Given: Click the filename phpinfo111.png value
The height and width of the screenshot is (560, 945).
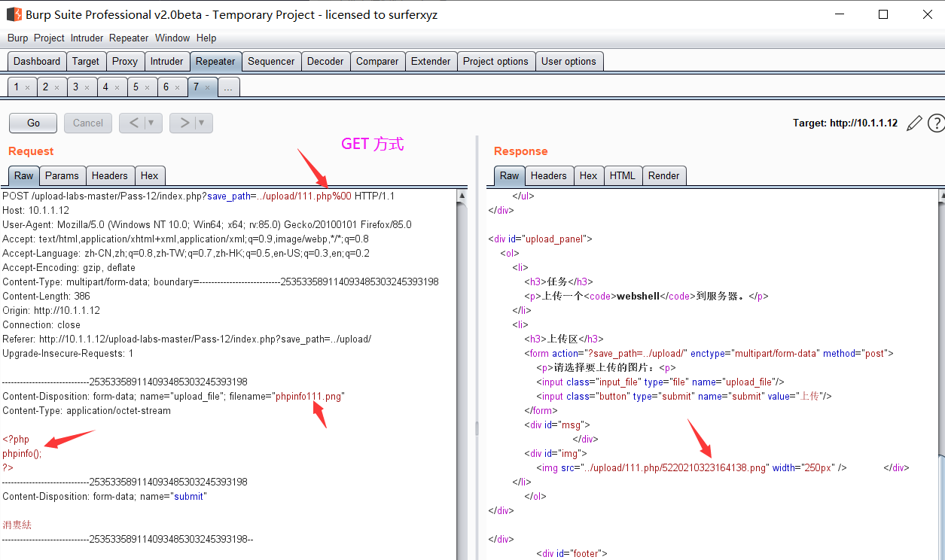Looking at the screenshot, I should click(x=309, y=396).
